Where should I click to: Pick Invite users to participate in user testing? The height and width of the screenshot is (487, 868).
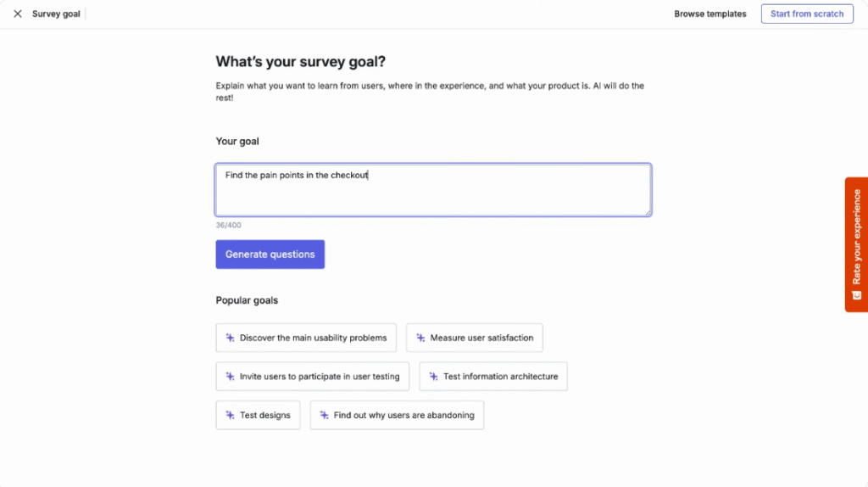pos(320,377)
